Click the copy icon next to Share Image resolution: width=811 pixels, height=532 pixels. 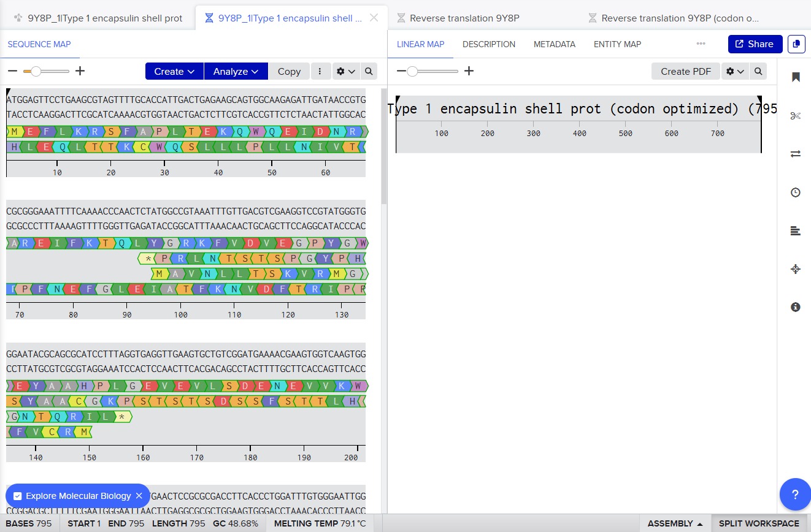tap(796, 44)
